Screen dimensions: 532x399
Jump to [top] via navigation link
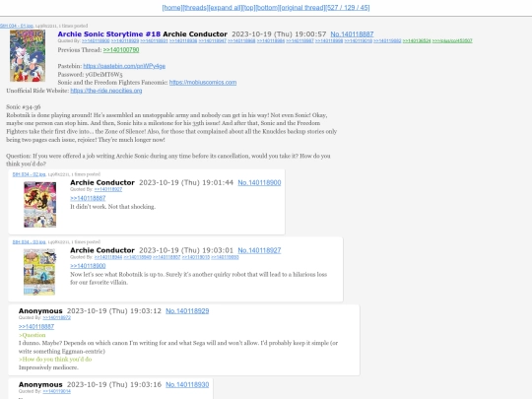click(x=249, y=8)
